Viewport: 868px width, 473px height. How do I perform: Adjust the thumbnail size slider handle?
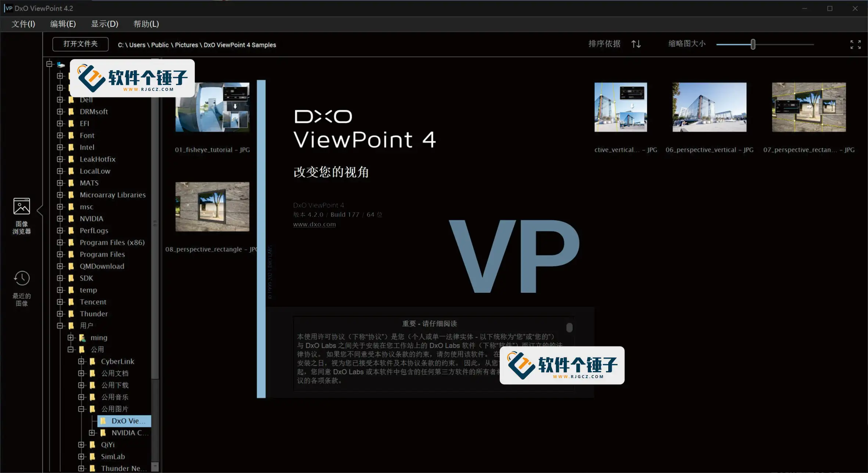(753, 45)
